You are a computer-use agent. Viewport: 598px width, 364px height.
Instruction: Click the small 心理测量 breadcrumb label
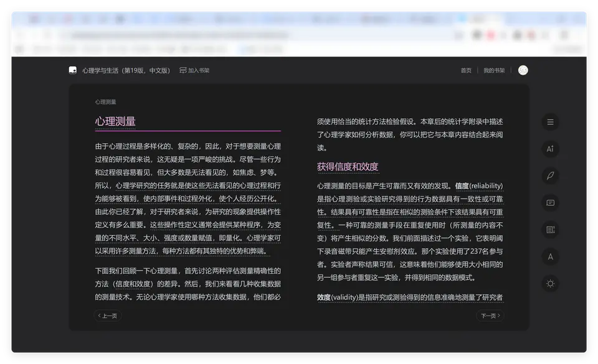tap(105, 102)
